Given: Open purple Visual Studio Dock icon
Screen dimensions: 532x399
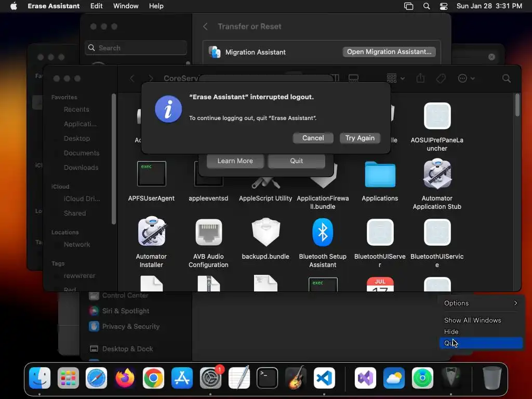Looking at the screenshot, I should tap(365, 378).
